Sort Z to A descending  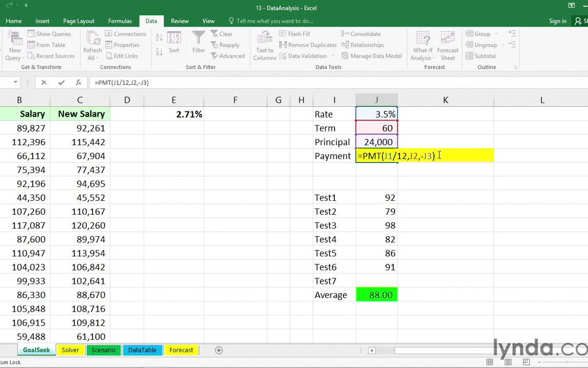(159, 52)
